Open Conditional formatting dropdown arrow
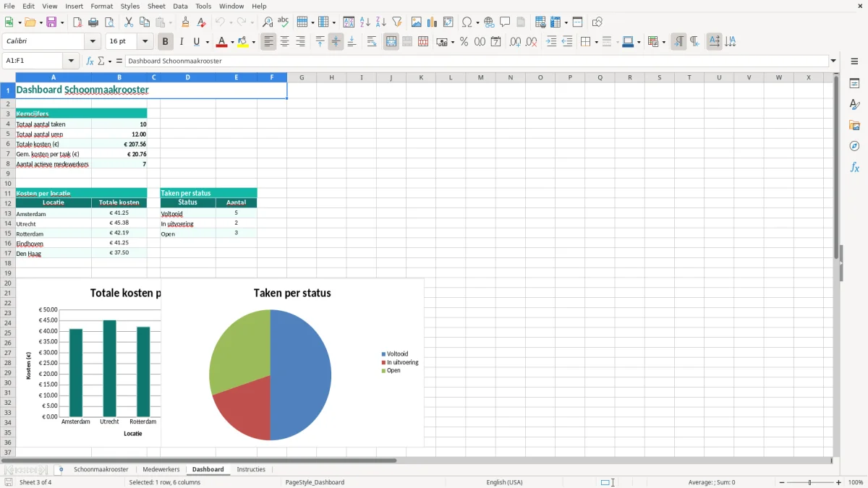The image size is (868, 488). coord(664,42)
